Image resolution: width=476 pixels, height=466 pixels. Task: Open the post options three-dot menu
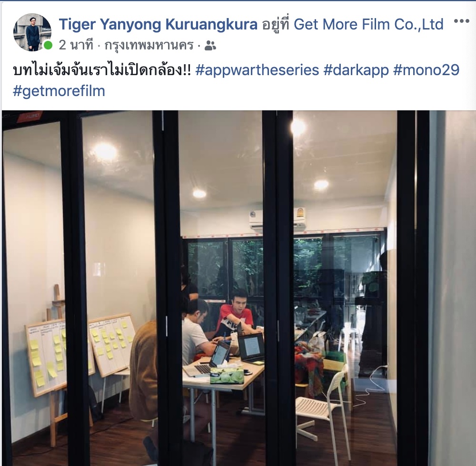461,21
